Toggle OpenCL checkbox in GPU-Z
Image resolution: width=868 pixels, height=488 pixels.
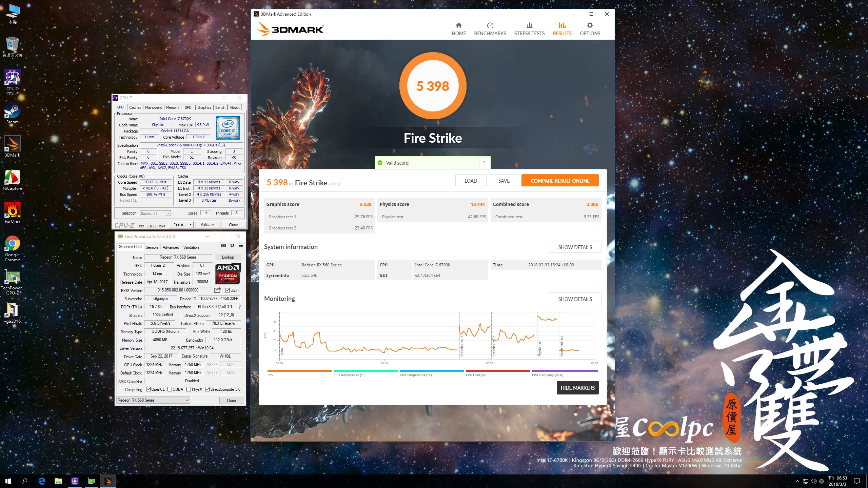148,389
